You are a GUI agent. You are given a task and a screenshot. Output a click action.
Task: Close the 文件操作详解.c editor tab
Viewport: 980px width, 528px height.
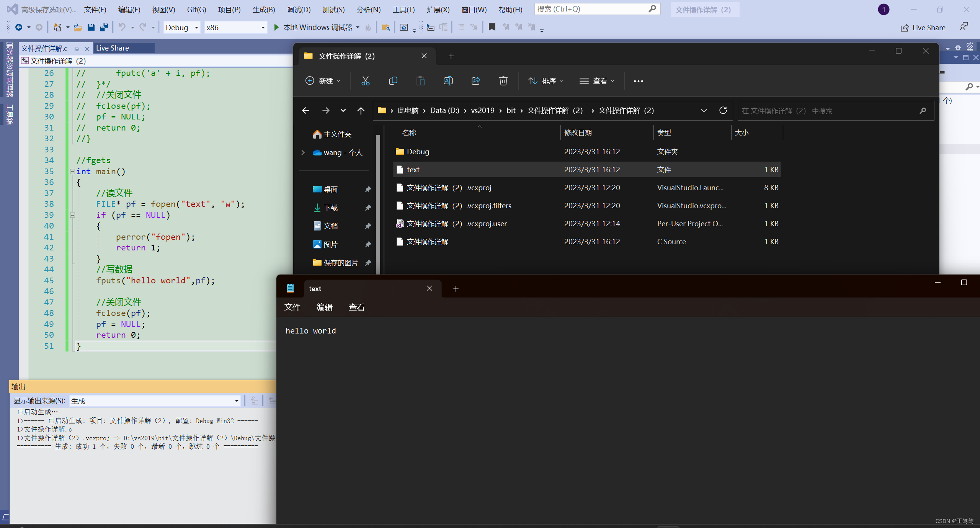coord(87,49)
